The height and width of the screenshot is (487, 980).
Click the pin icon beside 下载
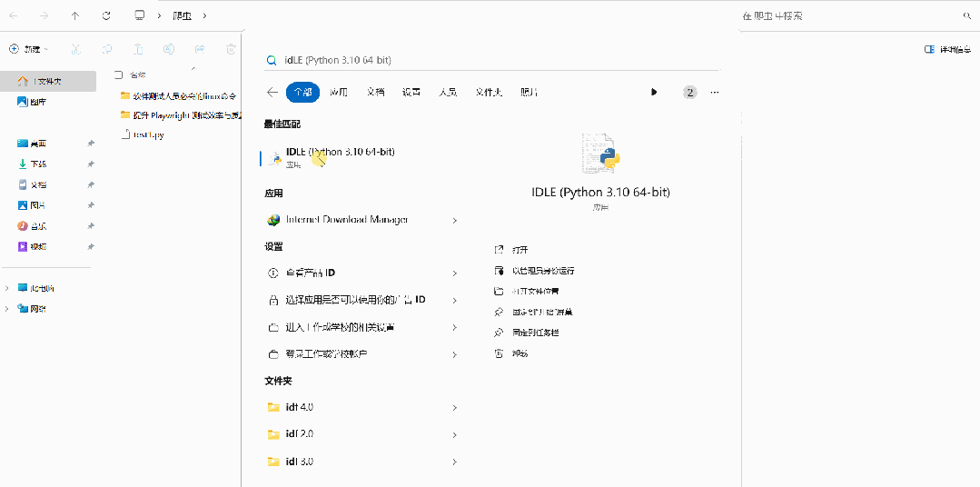click(x=91, y=164)
